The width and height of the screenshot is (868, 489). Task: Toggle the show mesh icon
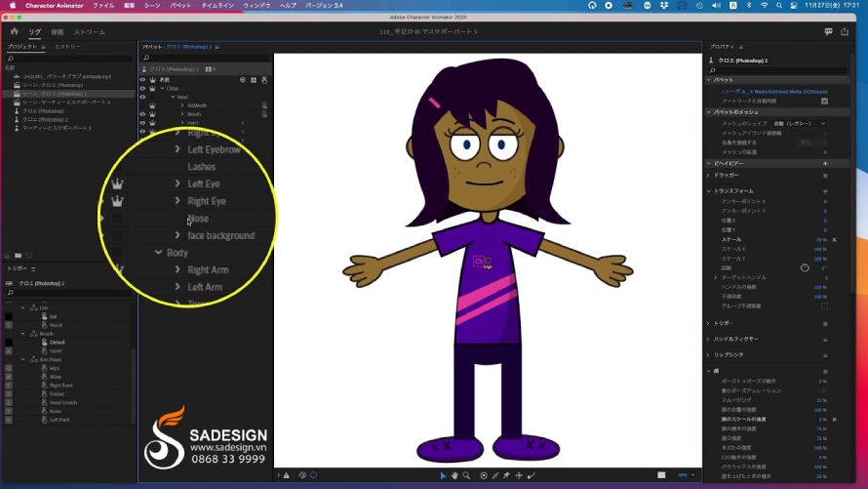point(302,475)
